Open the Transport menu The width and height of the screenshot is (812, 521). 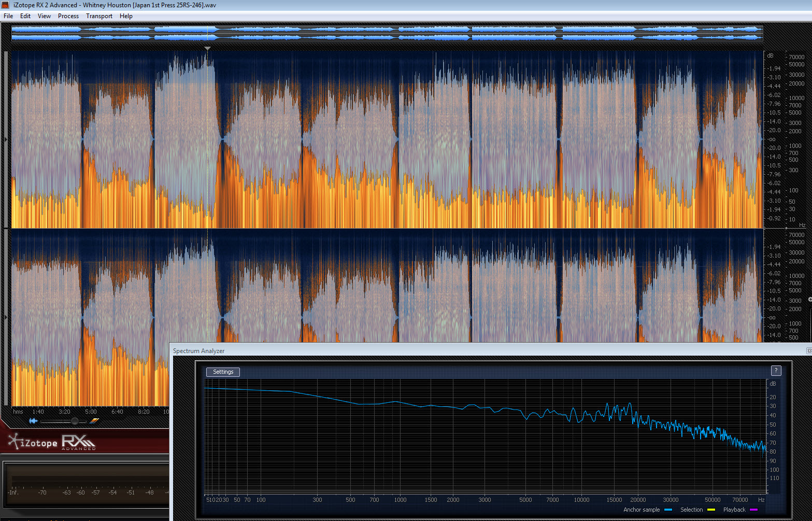[x=99, y=16]
